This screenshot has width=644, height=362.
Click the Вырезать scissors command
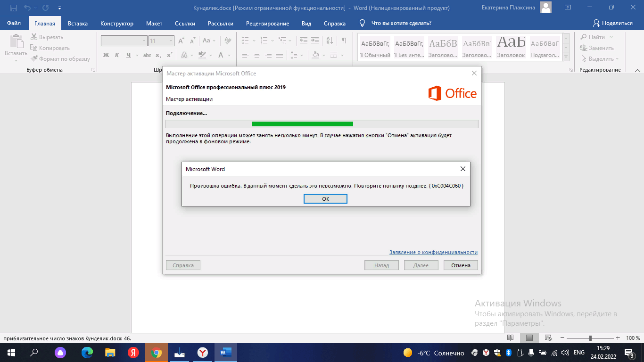click(x=47, y=37)
